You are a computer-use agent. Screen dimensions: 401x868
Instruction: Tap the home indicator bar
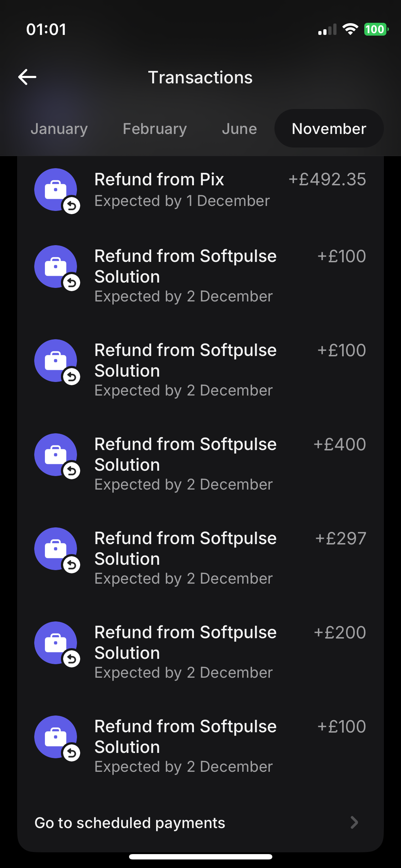point(200,857)
